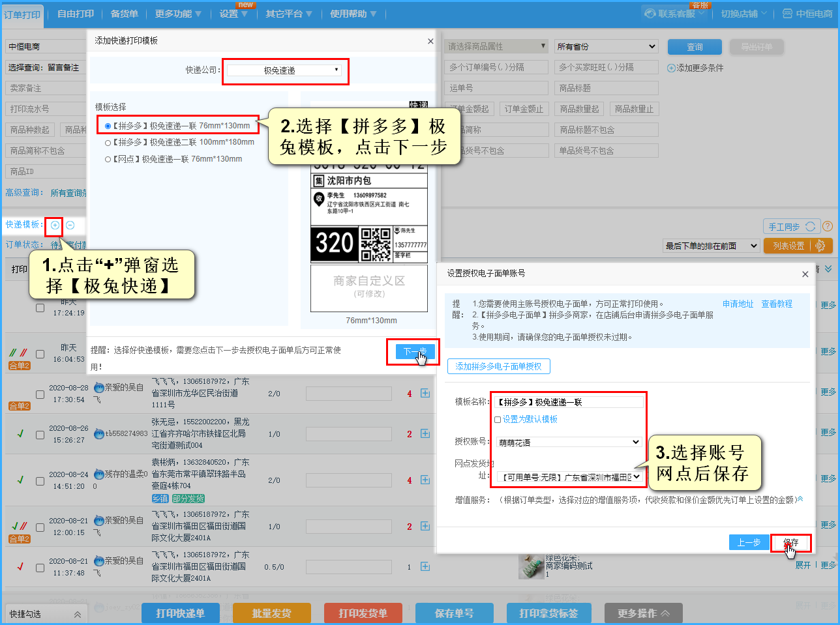840x625 pixels.
Task: Click the 部分发货 tag in 袁彬炳 order
Action: coord(188,499)
